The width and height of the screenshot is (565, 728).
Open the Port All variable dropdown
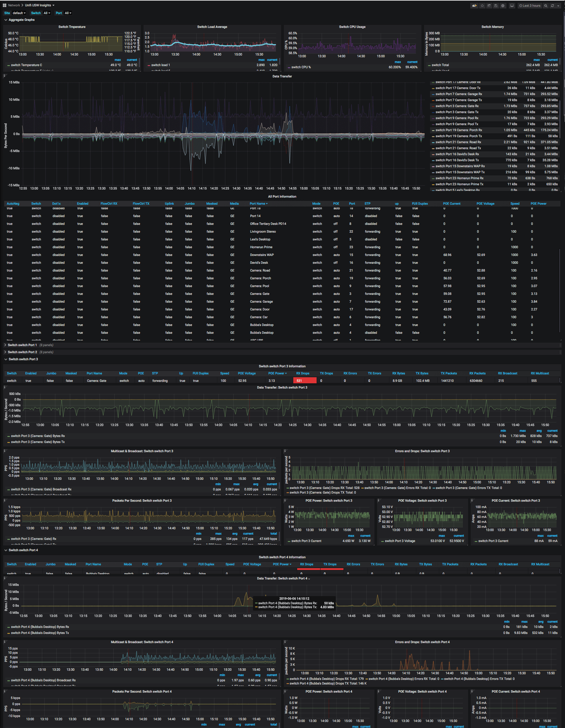[x=68, y=13]
